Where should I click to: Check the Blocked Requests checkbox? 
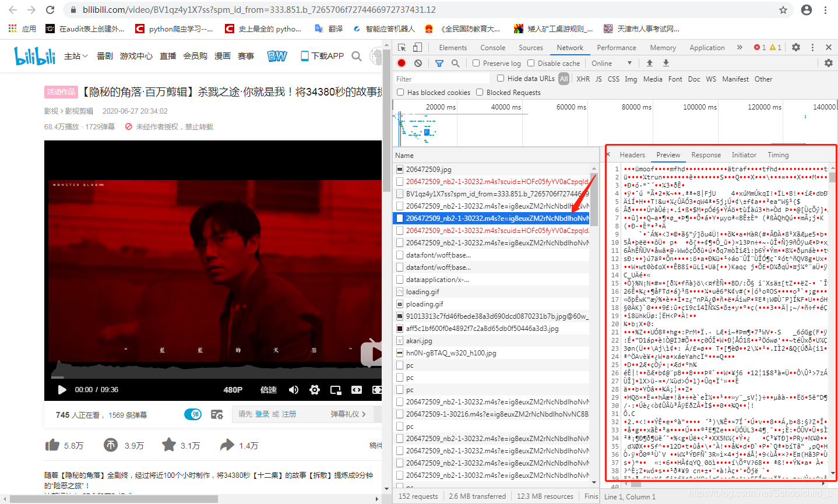480,92
